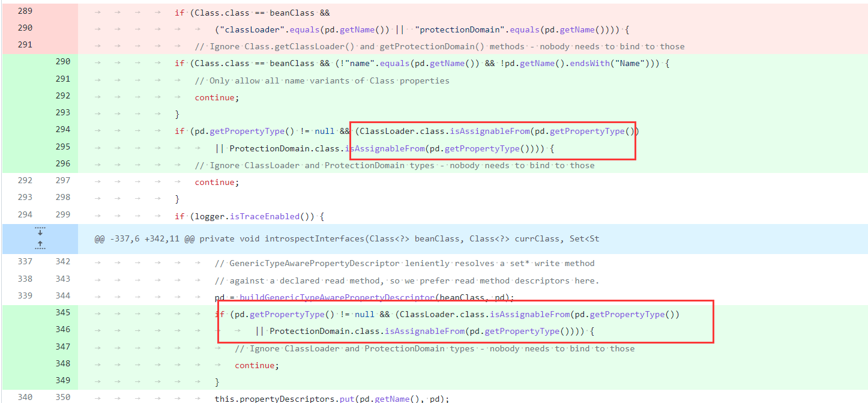Click the hunk header for introspectInterfaces
Screen dimensions: 868x403
(x=346, y=239)
